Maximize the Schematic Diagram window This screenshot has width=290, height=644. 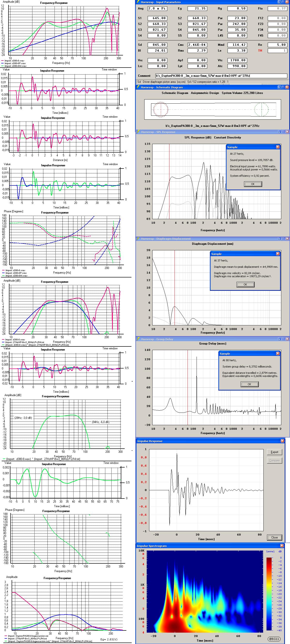pyautogui.click(x=283, y=87)
